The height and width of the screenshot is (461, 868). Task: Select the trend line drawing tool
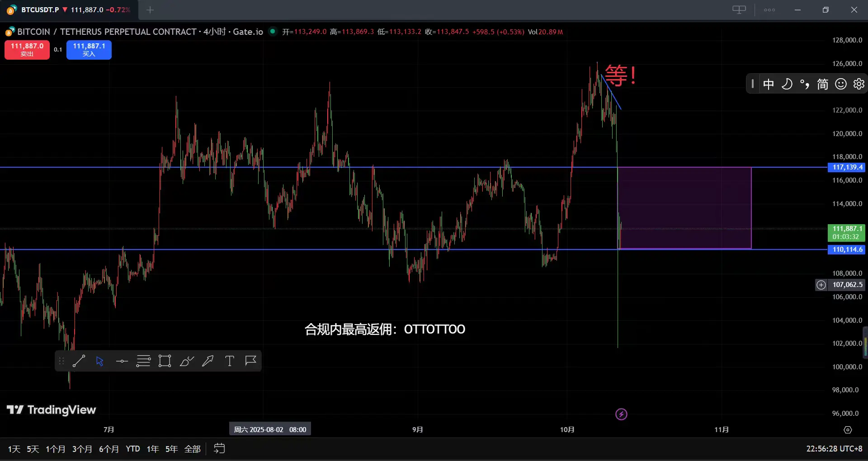click(x=79, y=361)
